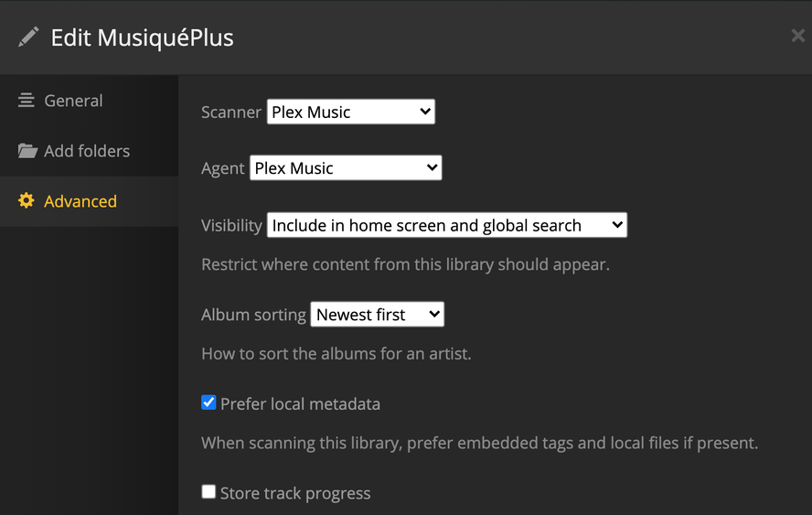Open the Agent dropdown
This screenshot has height=515, width=812.
pyautogui.click(x=345, y=168)
